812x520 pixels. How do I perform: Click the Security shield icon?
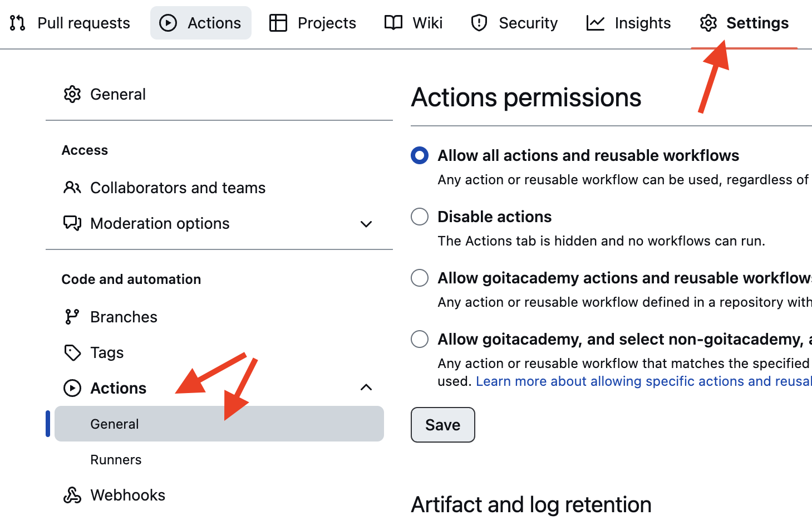pos(479,23)
